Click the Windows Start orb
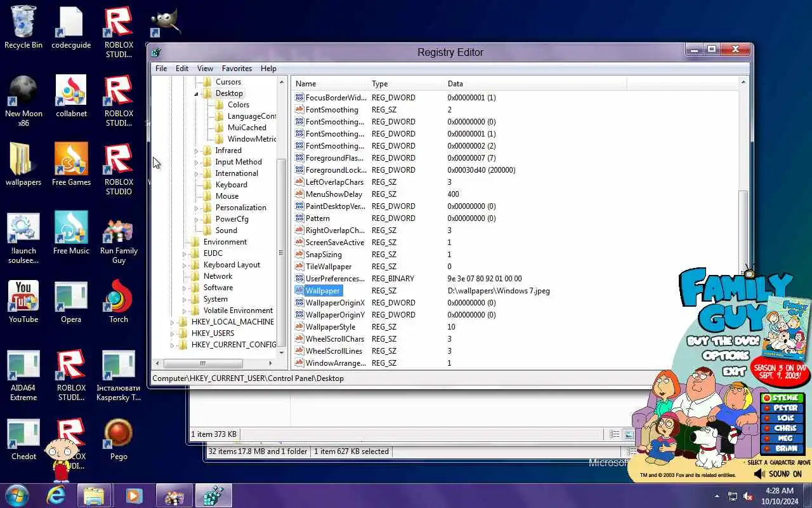Viewport: 812px width, 508px height. click(x=17, y=495)
